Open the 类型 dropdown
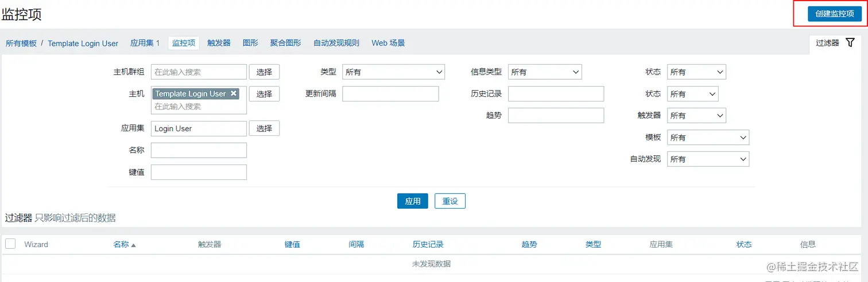 [x=394, y=72]
